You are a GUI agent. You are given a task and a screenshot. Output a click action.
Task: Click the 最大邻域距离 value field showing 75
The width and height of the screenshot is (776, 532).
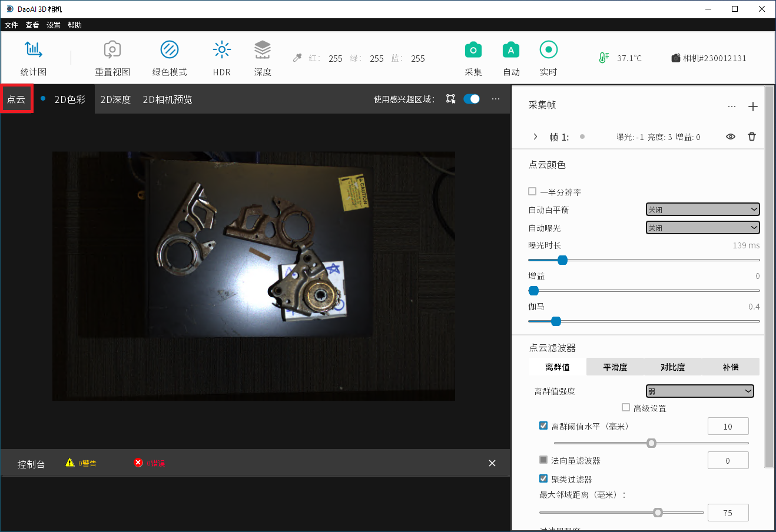[728, 513]
